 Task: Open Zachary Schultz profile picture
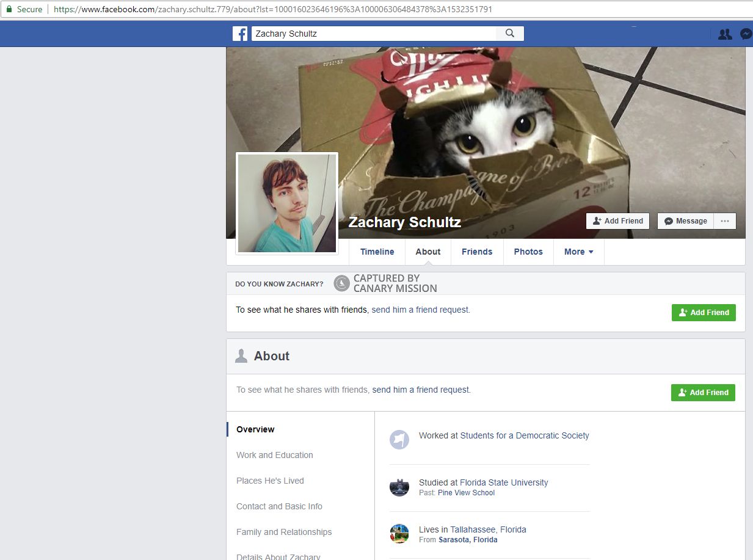point(287,203)
